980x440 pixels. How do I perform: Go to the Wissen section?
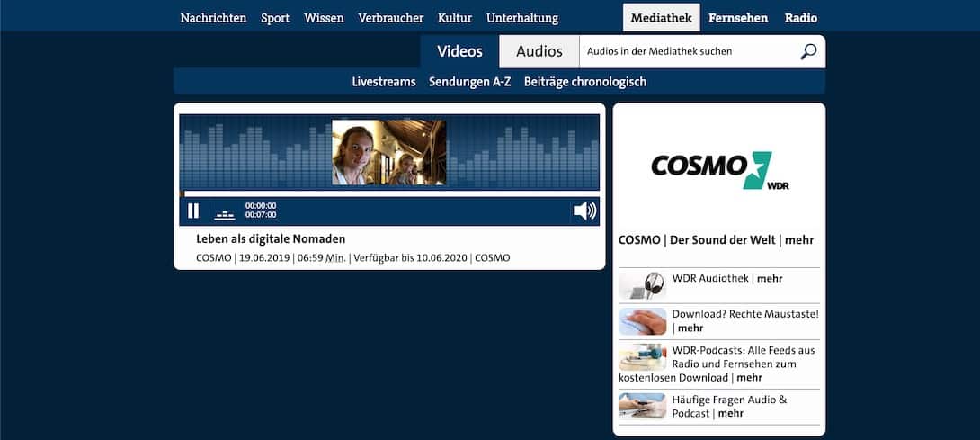click(324, 18)
